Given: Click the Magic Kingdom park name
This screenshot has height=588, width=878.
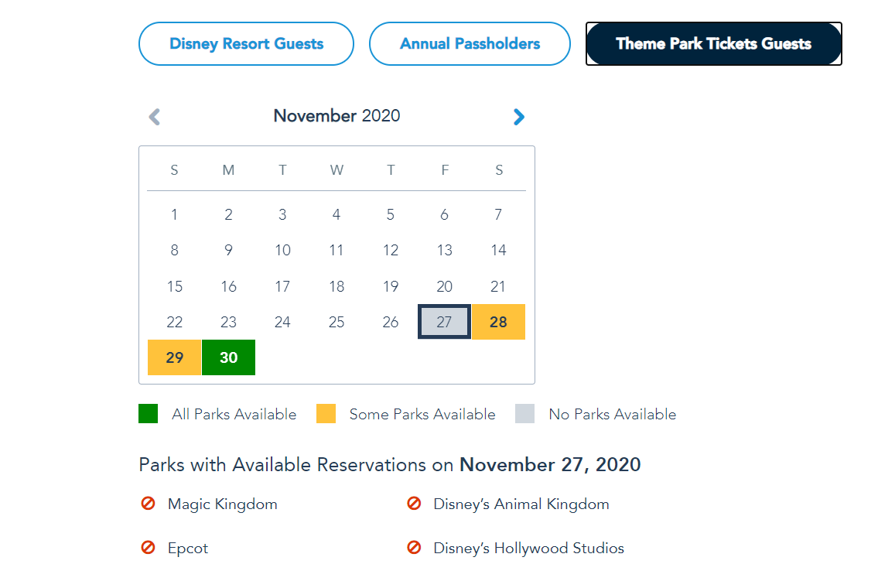Looking at the screenshot, I should click(223, 504).
